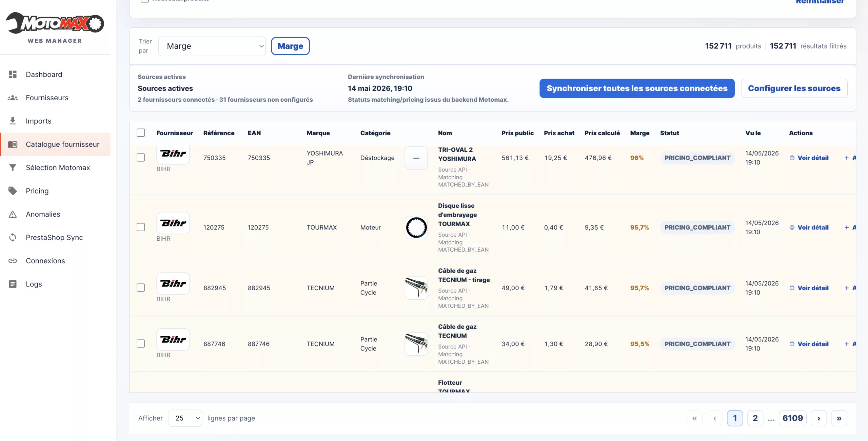Screen dimensions: 868x441
Task: Click the Logs list icon
Action: (13, 284)
